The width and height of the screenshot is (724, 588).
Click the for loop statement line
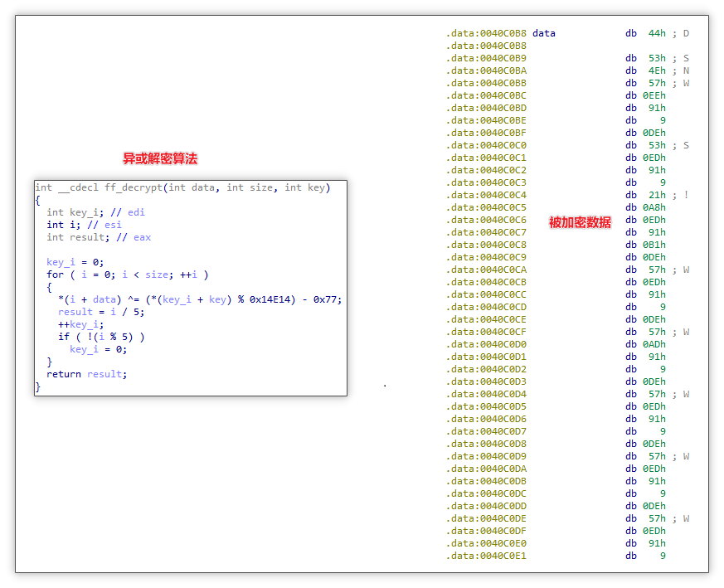[127, 275]
